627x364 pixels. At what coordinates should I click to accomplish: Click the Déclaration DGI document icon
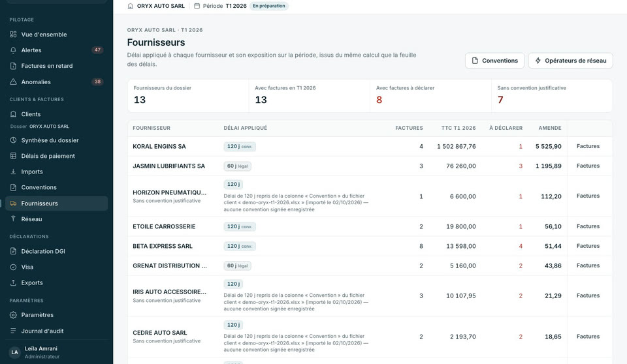coord(13,251)
